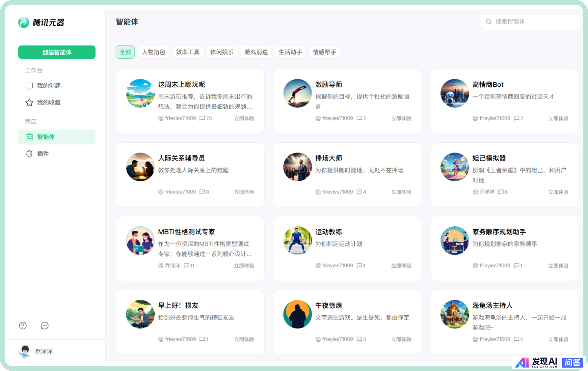Open the 海龟汤主持人 avatar thumbnail
The image size is (588, 371).
pos(455,314)
